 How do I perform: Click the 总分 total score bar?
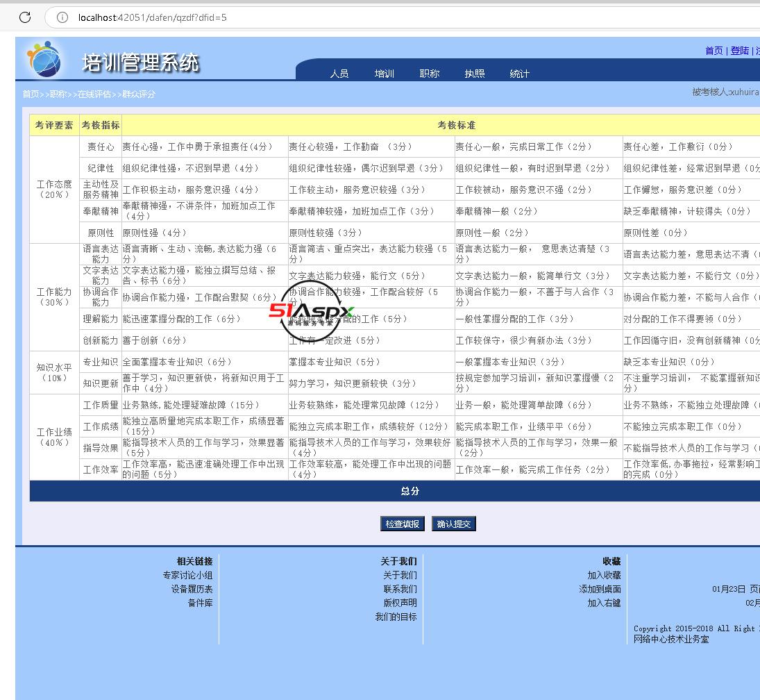(395, 491)
